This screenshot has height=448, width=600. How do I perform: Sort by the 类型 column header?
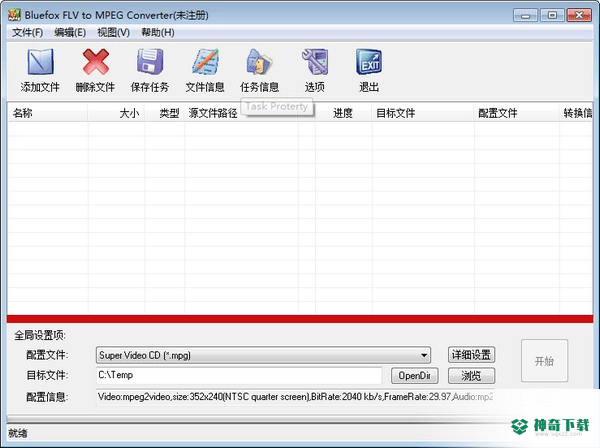click(x=165, y=113)
